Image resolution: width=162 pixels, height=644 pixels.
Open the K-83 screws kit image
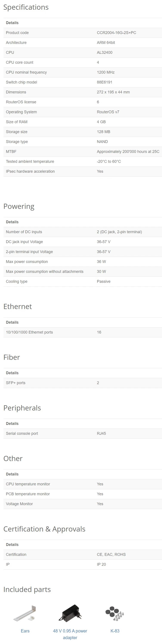115,613
